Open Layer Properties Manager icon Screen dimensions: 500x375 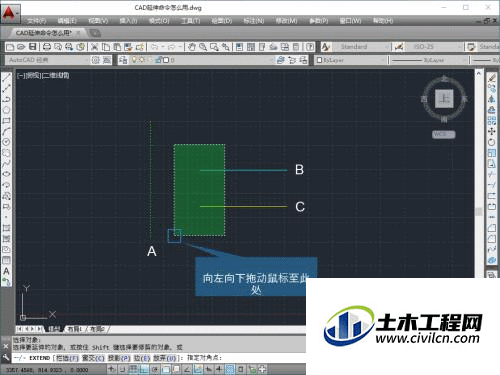coord(123,60)
